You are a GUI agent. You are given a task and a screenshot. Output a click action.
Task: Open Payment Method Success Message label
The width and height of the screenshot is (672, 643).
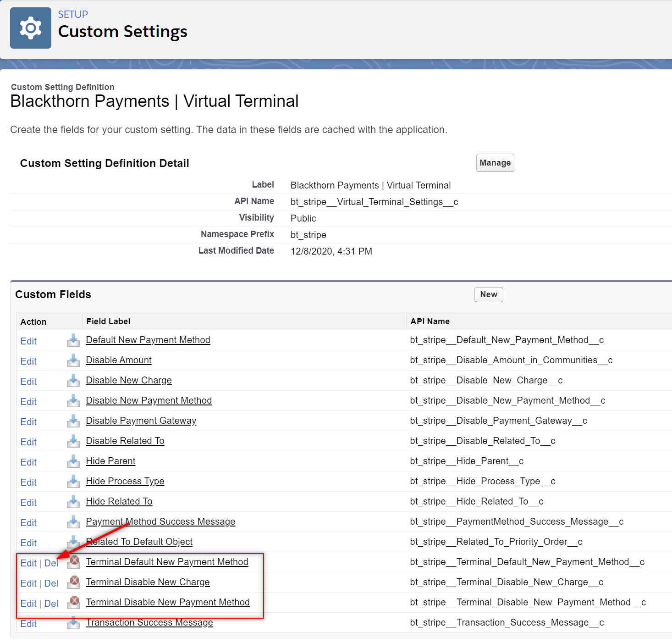(160, 521)
